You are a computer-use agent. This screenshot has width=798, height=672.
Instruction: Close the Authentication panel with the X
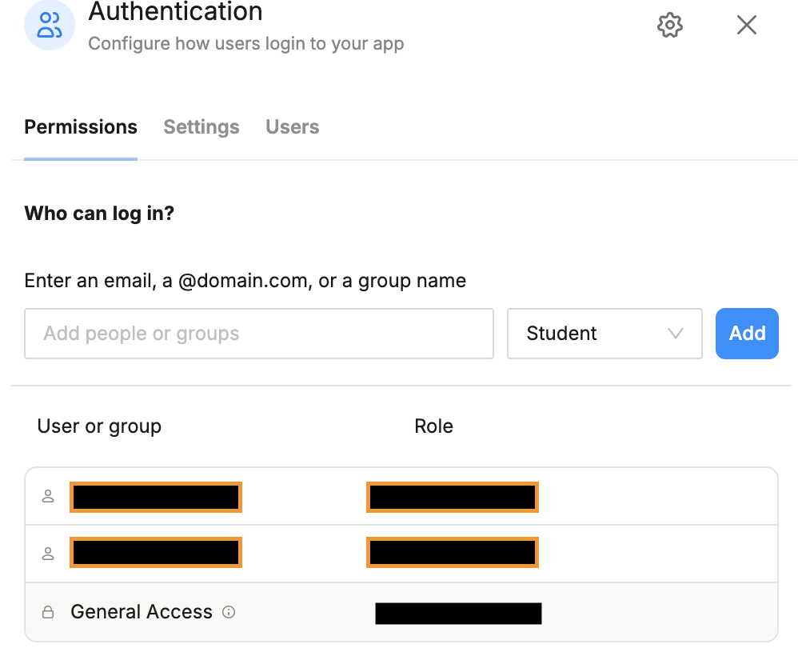(x=746, y=26)
